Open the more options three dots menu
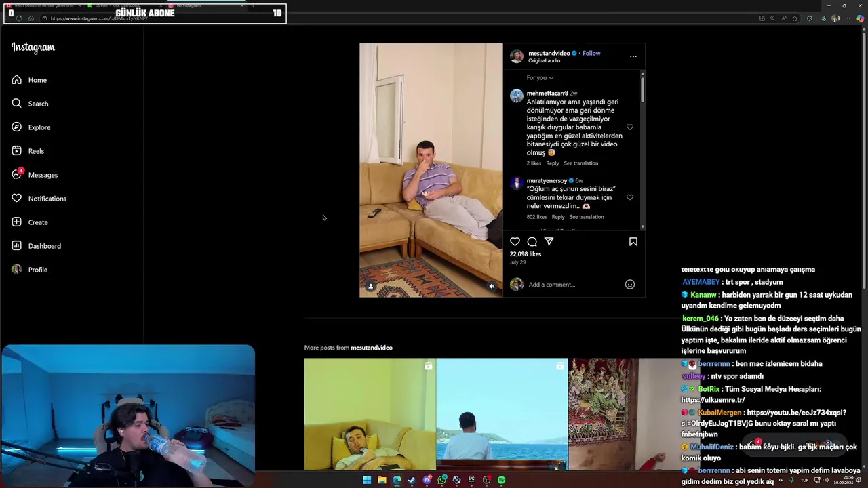 [x=633, y=56]
